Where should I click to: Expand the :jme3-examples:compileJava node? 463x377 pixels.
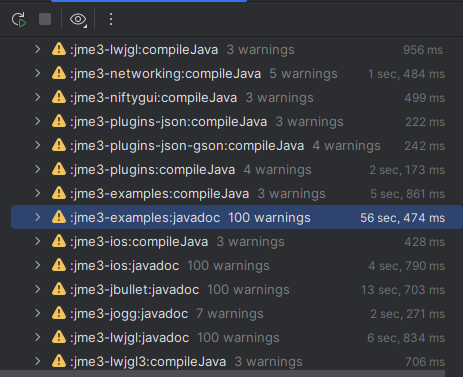tap(38, 194)
